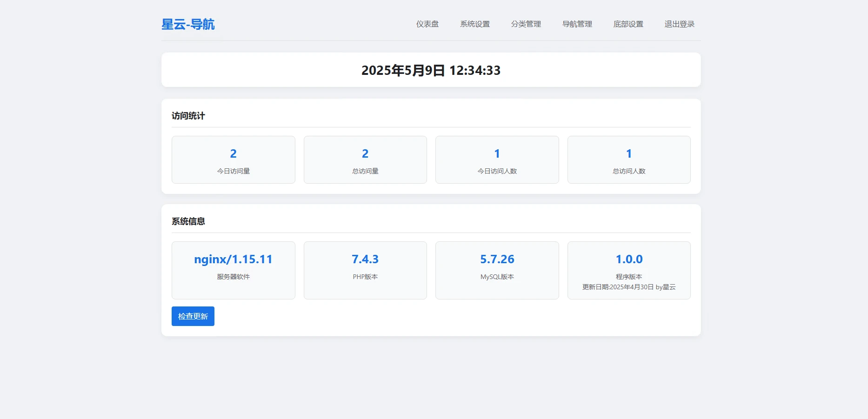Open 底部设置 page

point(628,24)
